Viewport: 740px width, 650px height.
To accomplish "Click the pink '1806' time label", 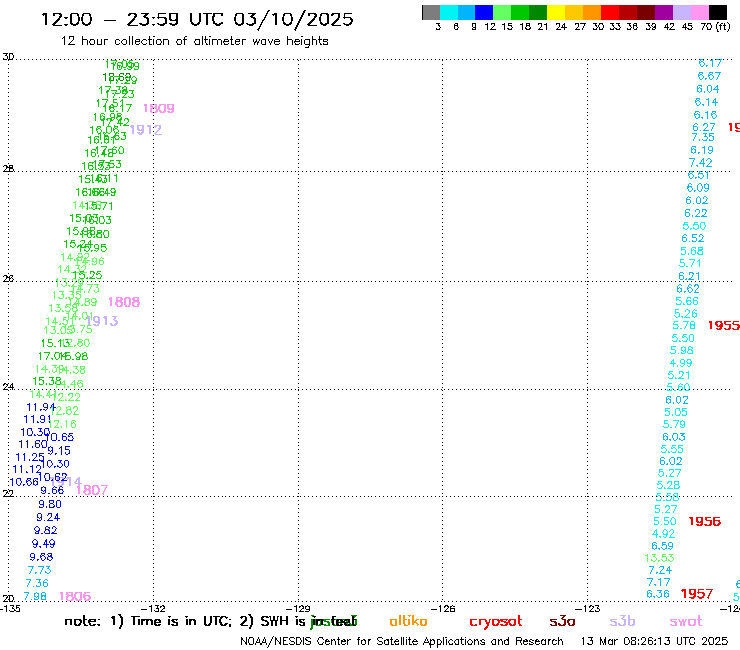I will pos(75,597).
